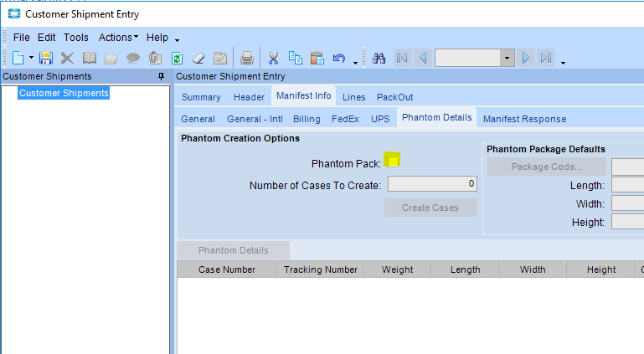Click the Customer Shipment Entry window icon
Screen dimensions: 644x354
14,14
